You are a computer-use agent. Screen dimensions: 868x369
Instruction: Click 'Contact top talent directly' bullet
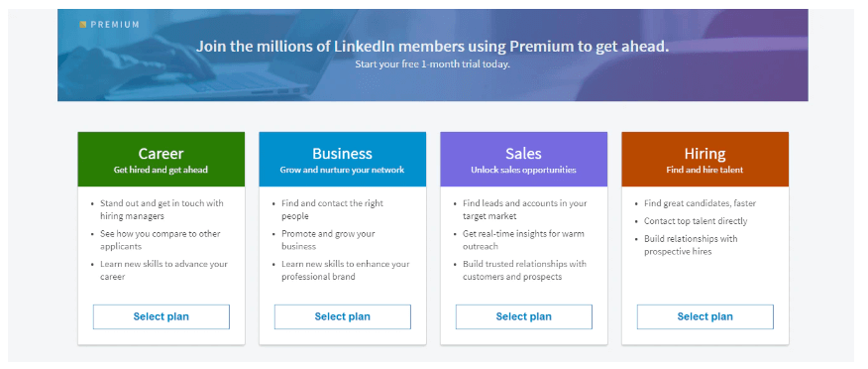(x=696, y=221)
